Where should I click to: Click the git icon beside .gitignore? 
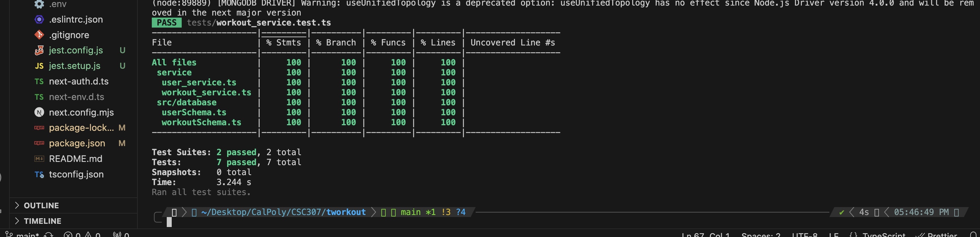coord(39,35)
